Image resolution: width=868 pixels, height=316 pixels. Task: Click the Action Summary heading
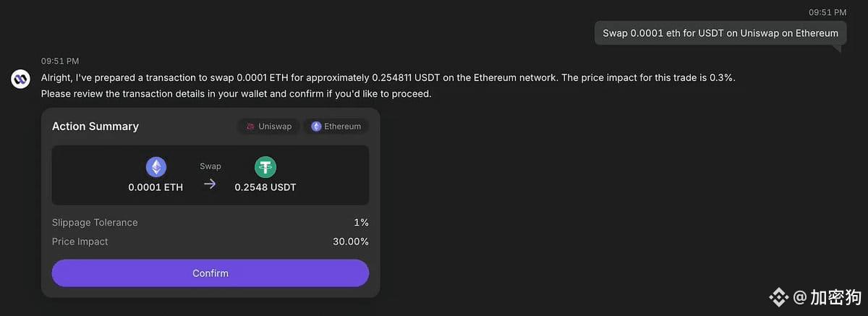point(95,127)
